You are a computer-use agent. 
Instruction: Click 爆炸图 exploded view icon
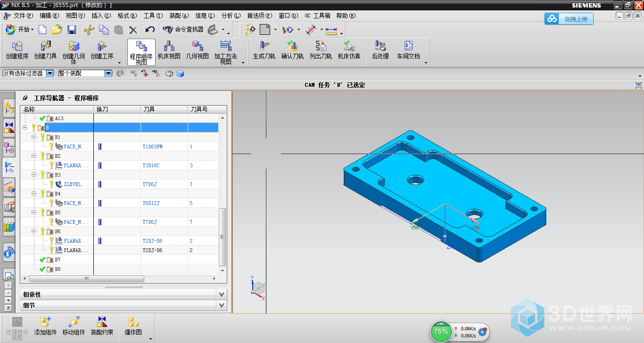point(133,326)
